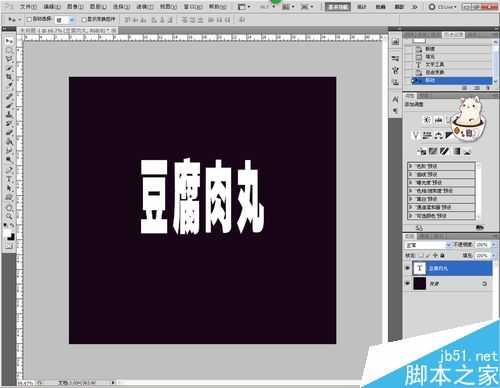Select the 自由变换 history state

[452, 72]
